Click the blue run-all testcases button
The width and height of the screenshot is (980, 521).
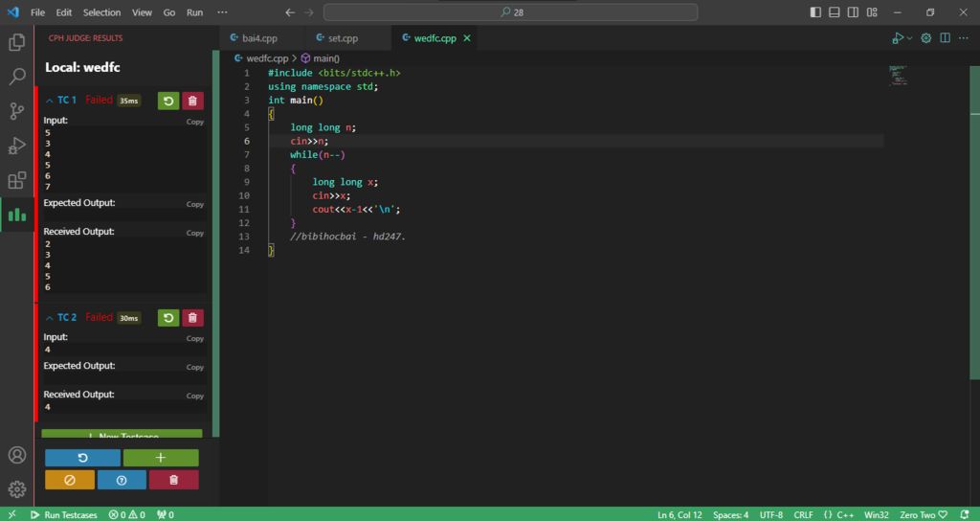click(x=82, y=458)
